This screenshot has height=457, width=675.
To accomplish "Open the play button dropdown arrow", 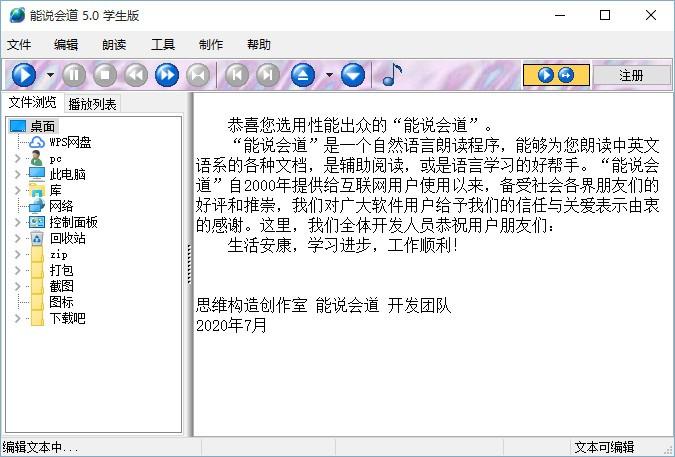I will tap(50, 75).
